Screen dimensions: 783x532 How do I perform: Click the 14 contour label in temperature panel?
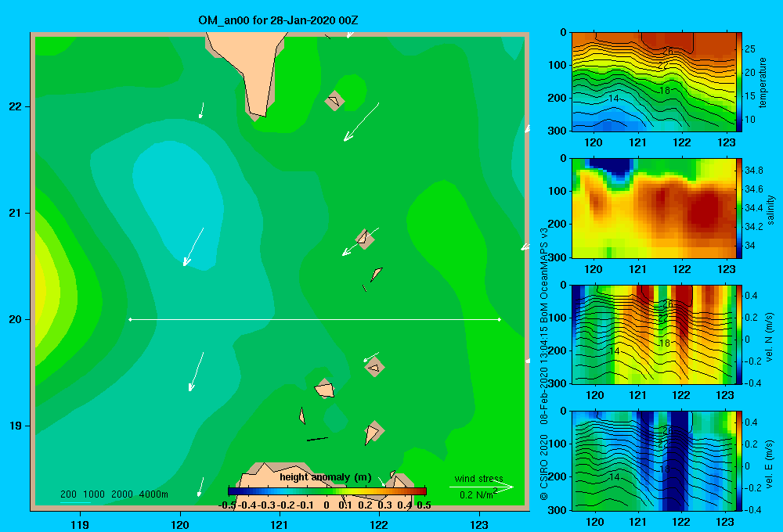614,99
